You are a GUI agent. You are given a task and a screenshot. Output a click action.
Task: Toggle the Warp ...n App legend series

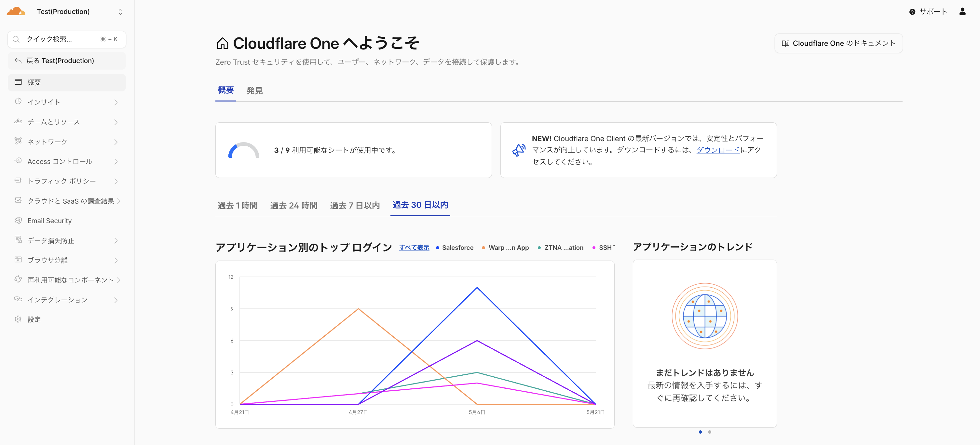pyautogui.click(x=505, y=248)
